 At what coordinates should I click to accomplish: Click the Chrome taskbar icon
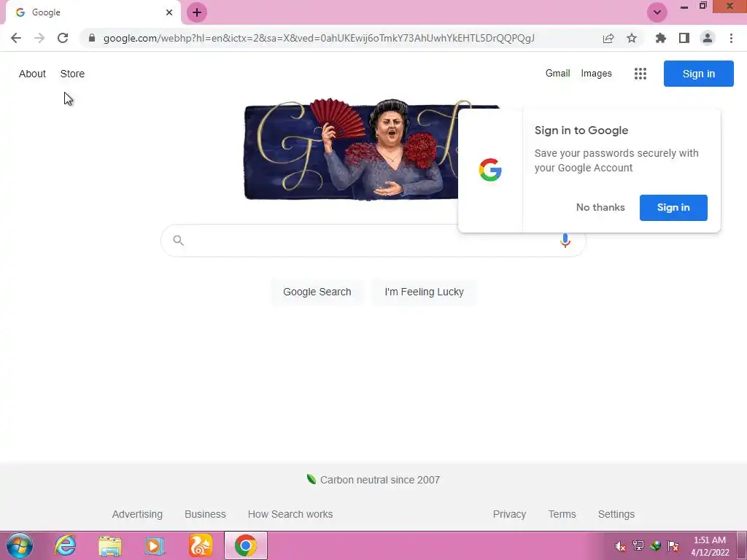tap(245, 545)
